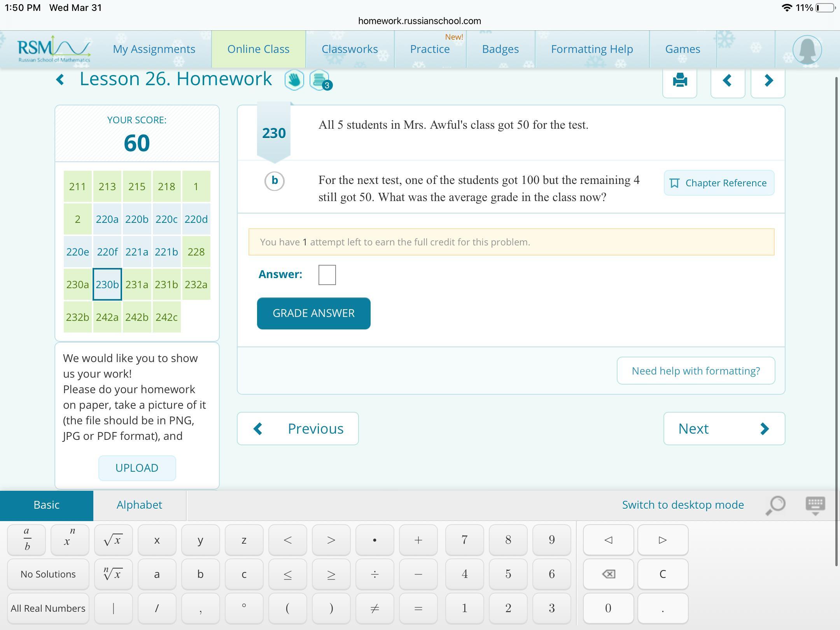Tap the fraction a/b key
Image resolution: width=840 pixels, height=630 pixels.
[x=26, y=539]
